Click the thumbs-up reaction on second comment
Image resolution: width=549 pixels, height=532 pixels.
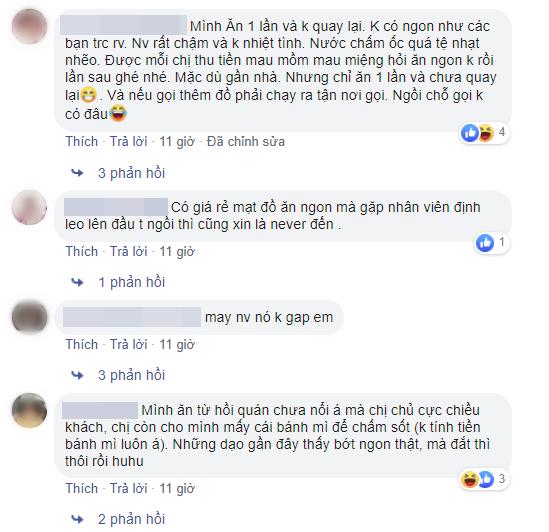tap(485, 243)
